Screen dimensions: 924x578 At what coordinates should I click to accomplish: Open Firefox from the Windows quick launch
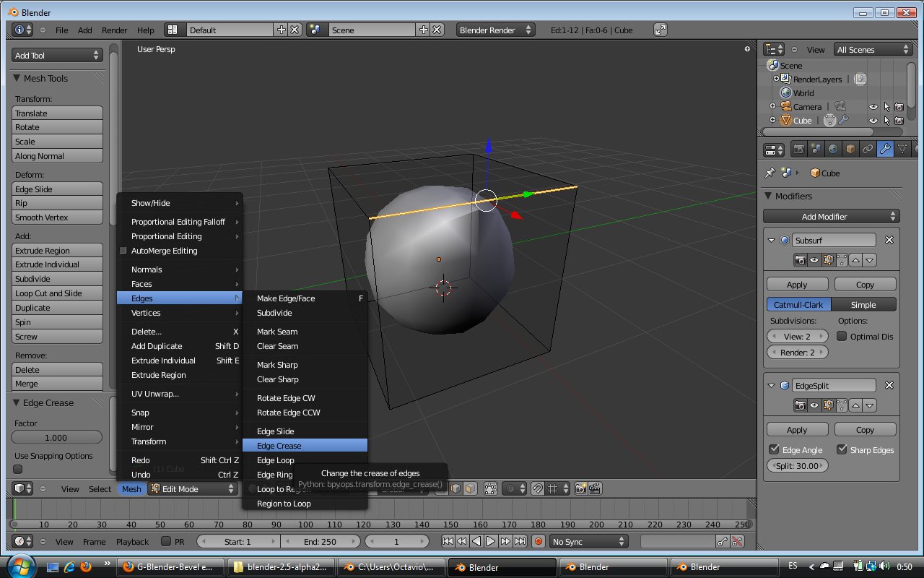click(87, 567)
